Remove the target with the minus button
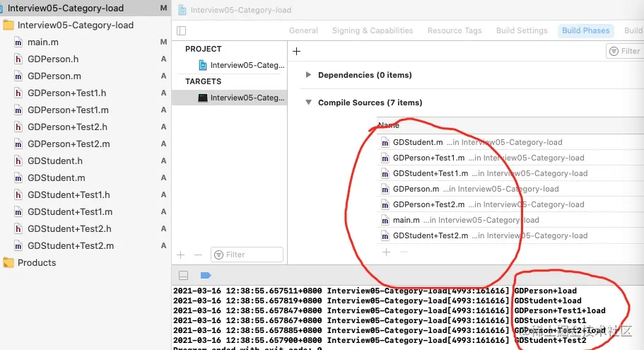 pos(199,255)
